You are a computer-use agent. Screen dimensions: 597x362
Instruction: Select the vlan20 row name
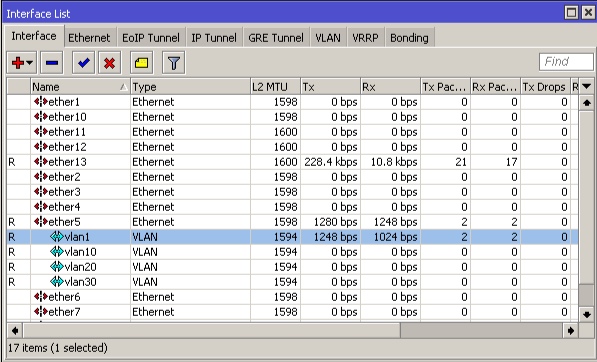click(80, 267)
